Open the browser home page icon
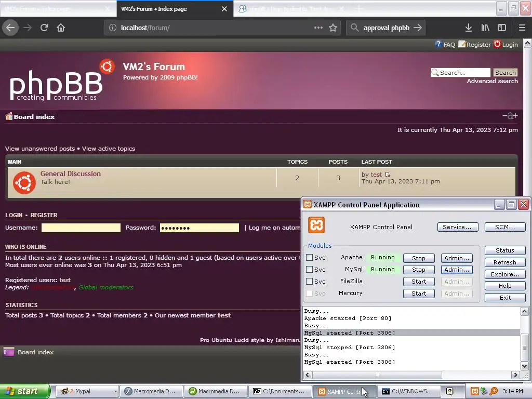Screen dimensions: 532x399 (61, 28)
